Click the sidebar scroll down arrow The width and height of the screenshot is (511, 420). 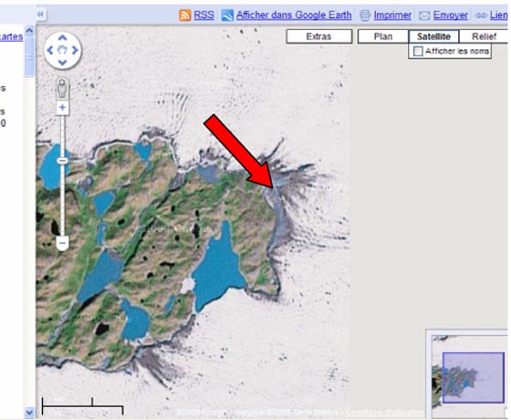(29, 412)
